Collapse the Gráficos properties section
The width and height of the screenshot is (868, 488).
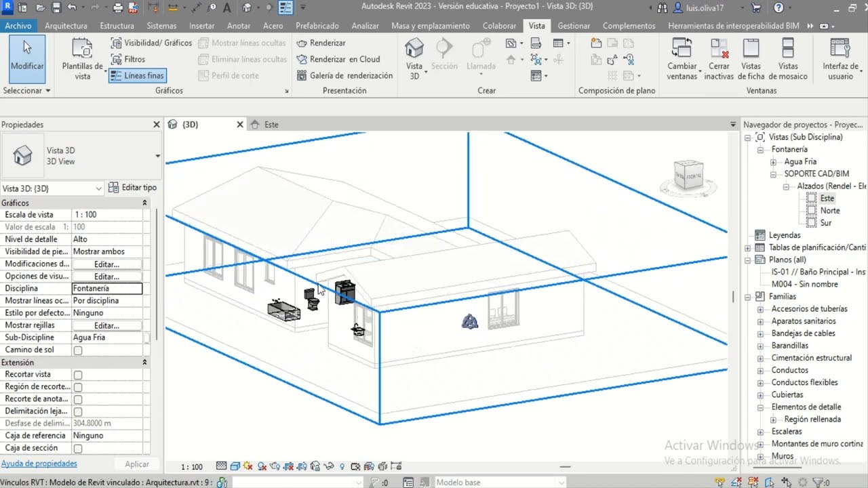(x=144, y=203)
